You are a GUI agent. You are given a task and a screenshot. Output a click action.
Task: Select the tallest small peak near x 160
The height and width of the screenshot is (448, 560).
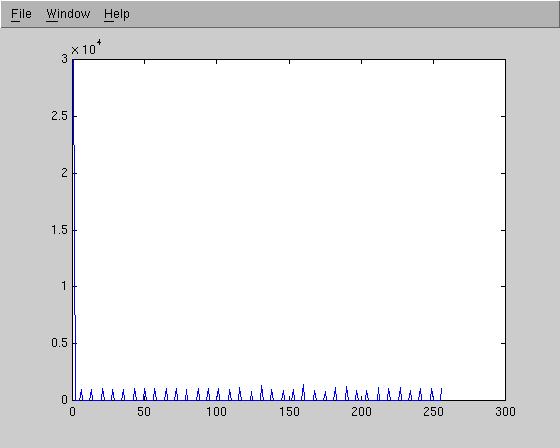(x=303, y=392)
